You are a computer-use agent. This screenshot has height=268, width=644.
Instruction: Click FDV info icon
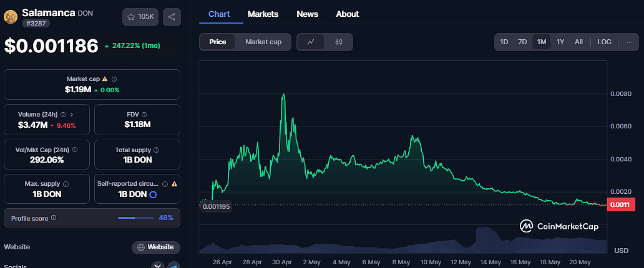point(144,115)
